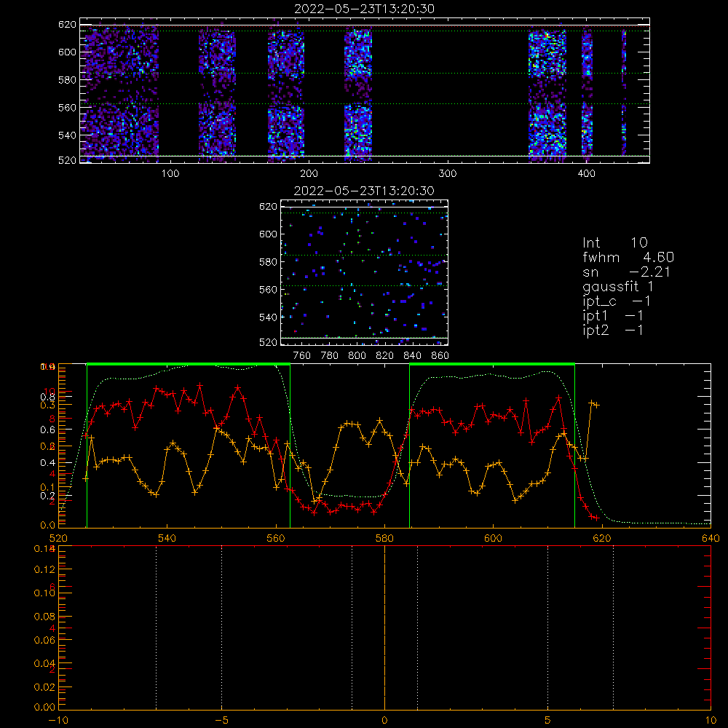The width and height of the screenshot is (728, 728).
Task: Select the 'fwhm 4.60' value
Action: (628, 257)
